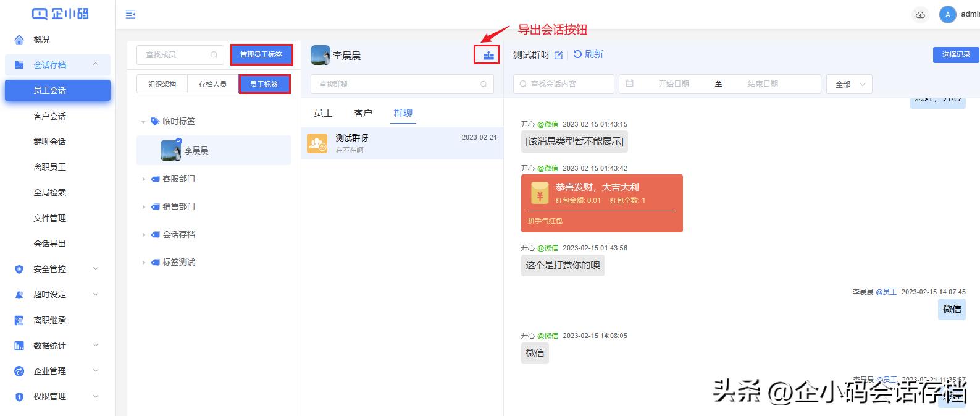Switch to 员工标签 tab
Image resolution: width=980 pixels, height=416 pixels.
[x=264, y=84]
